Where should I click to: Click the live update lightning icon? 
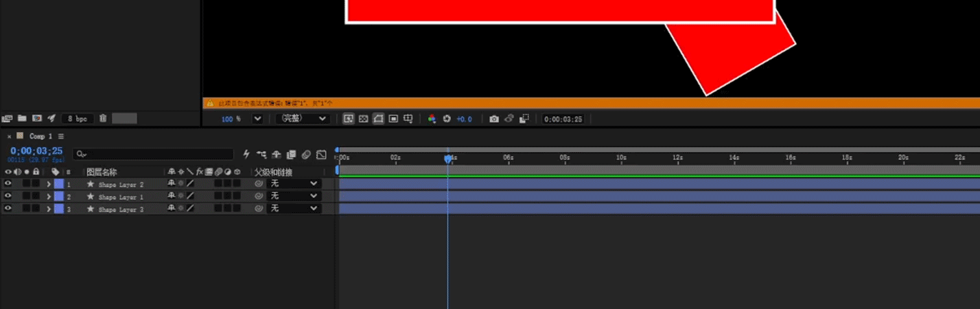pyautogui.click(x=246, y=154)
